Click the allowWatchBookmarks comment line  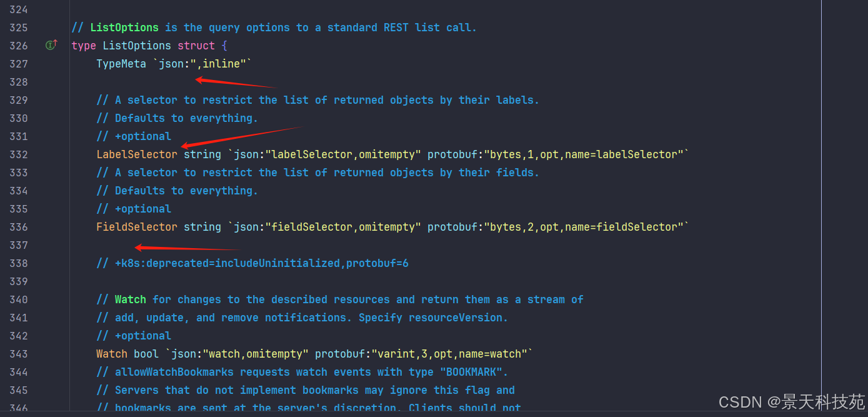[x=302, y=372]
